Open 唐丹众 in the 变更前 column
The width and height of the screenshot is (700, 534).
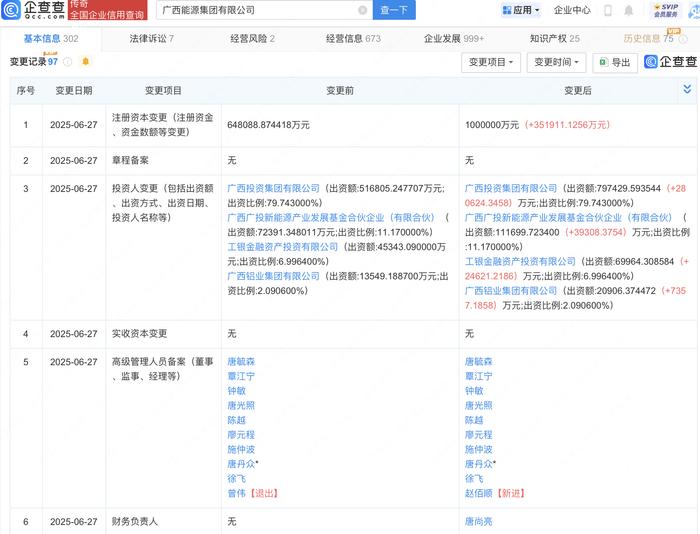point(241,464)
